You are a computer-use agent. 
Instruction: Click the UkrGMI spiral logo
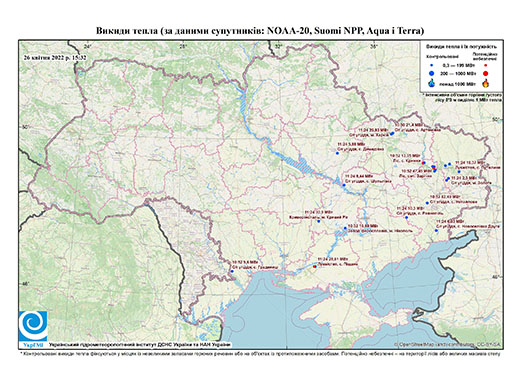33,326
